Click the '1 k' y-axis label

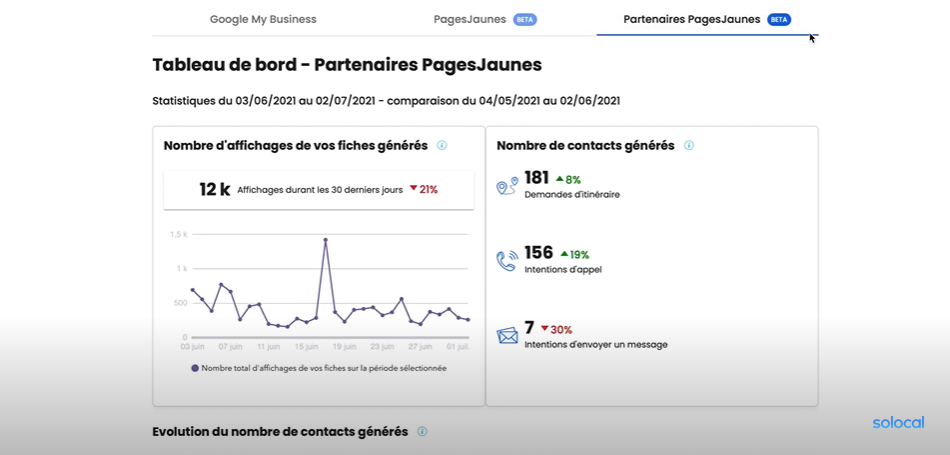(x=182, y=268)
